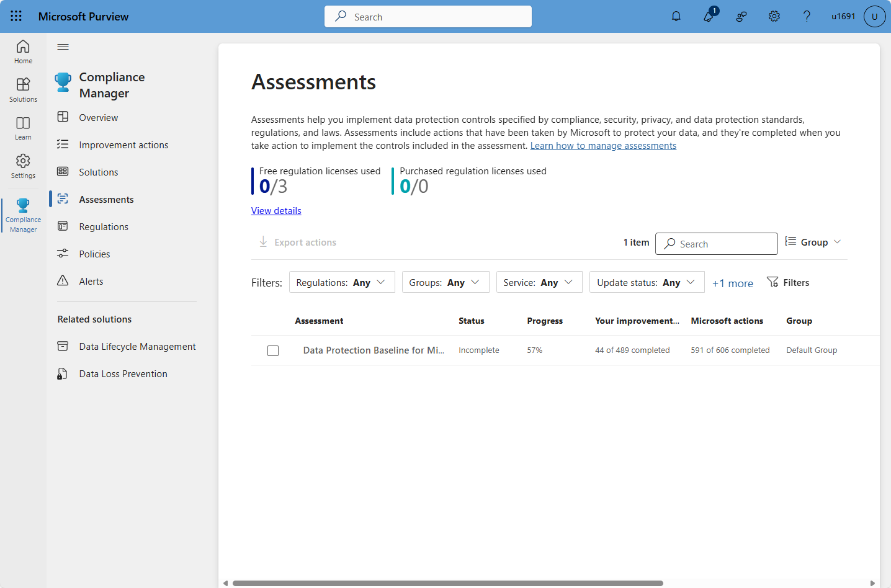
Task: Open the Regulations: Any filter dropdown
Action: coord(342,282)
